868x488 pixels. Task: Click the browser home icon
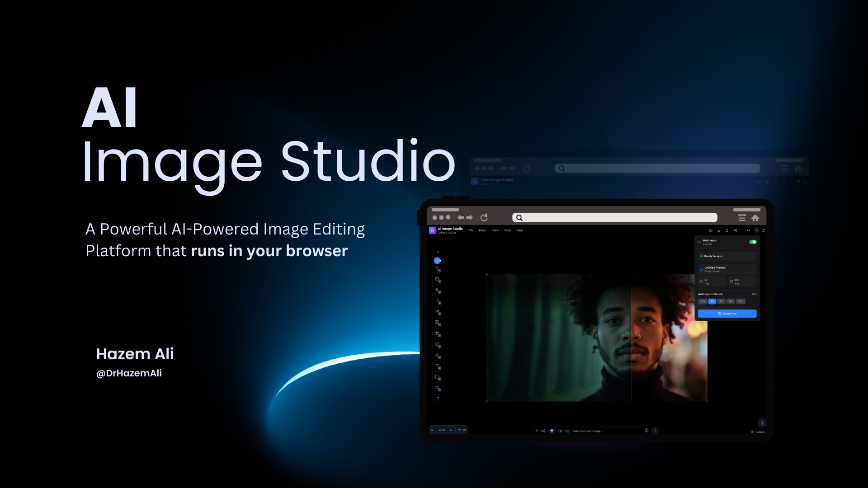coord(755,218)
